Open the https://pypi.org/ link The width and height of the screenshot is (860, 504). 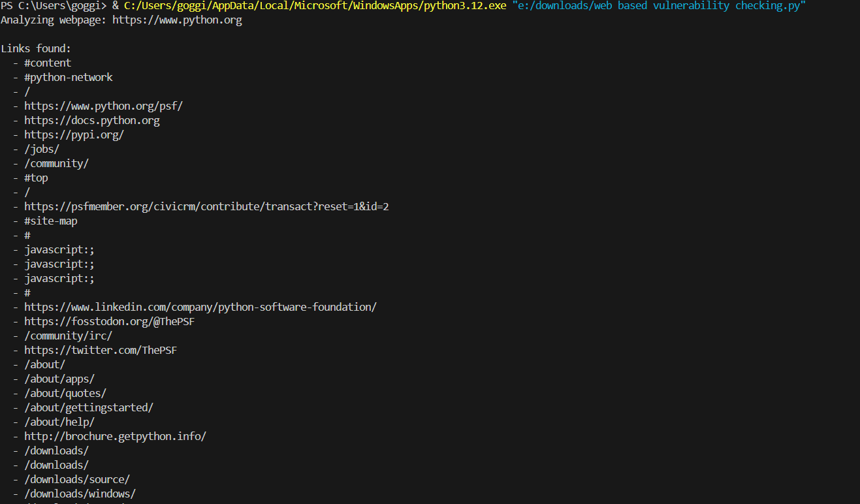pyautogui.click(x=74, y=134)
